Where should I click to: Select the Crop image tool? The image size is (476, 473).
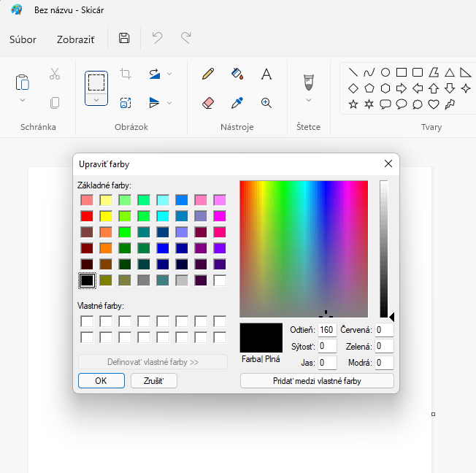pyautogui.click(x=126, y=74)
